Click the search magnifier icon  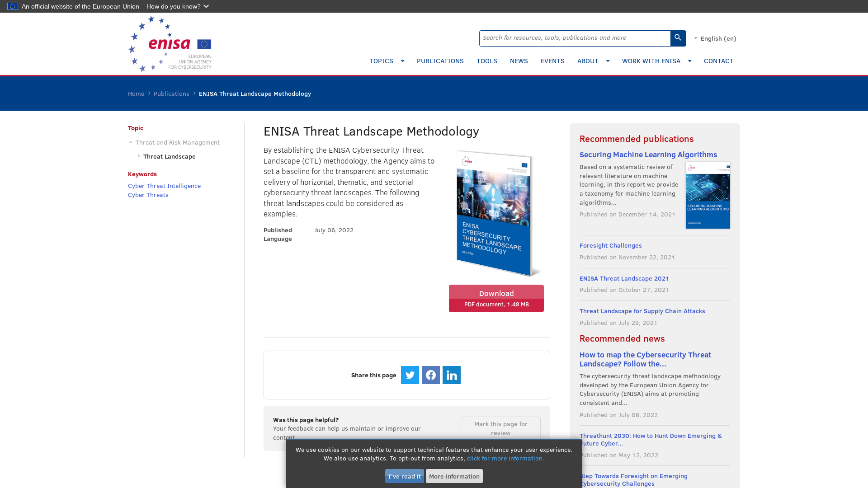pyautogui.click(x=677, y=38)
